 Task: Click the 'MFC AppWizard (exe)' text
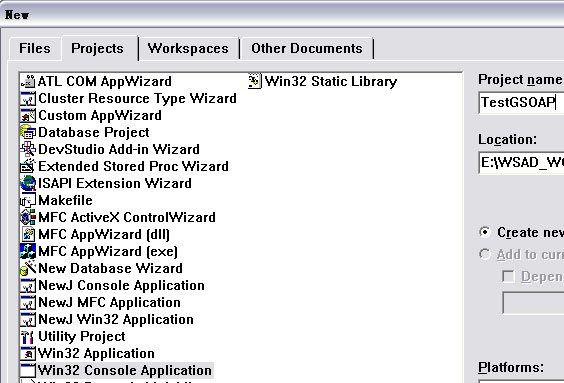(108, 251)
